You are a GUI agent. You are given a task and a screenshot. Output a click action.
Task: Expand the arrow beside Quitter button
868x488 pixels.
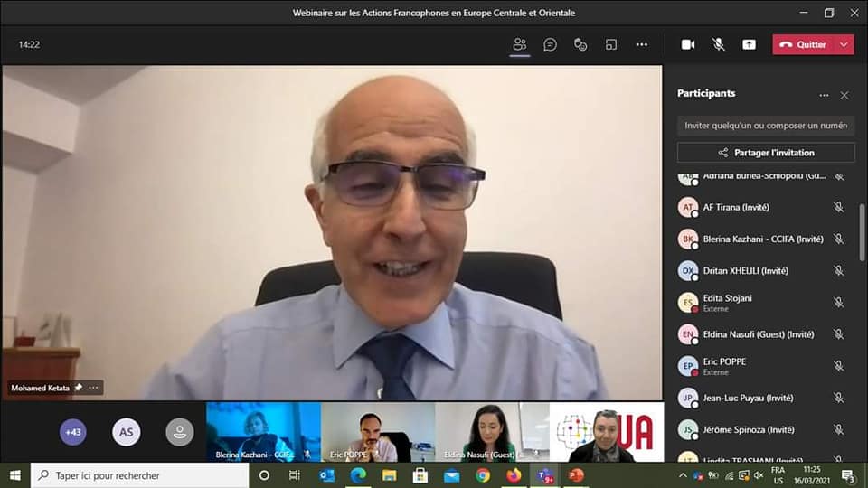coord(844,44)
